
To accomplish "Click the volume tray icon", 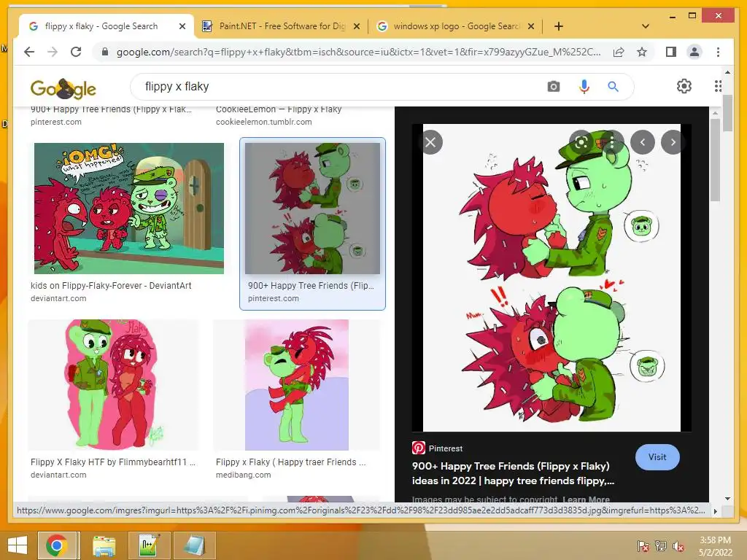I will coord(678,546).
